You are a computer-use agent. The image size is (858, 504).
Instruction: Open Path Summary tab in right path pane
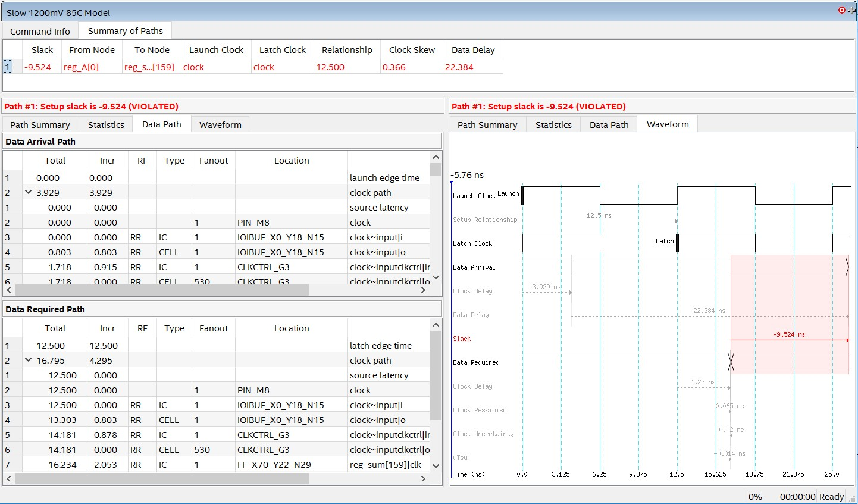tap(487, 124)
